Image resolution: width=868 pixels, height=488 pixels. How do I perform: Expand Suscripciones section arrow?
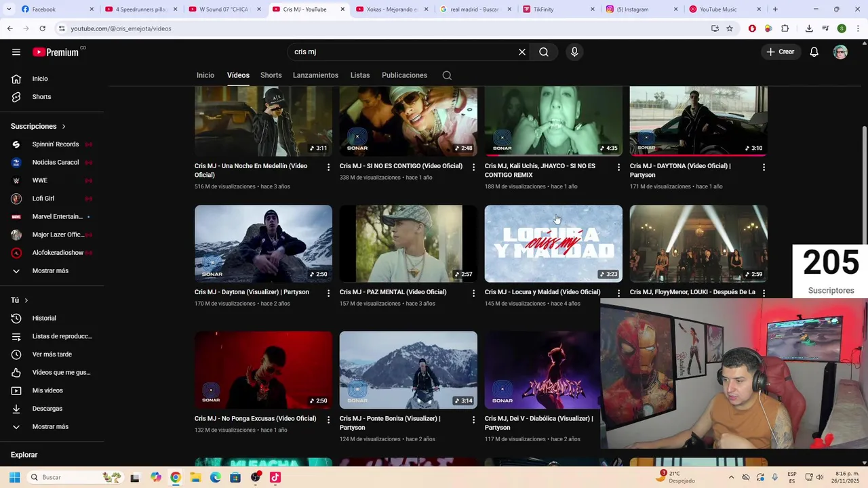click(64, 127)
